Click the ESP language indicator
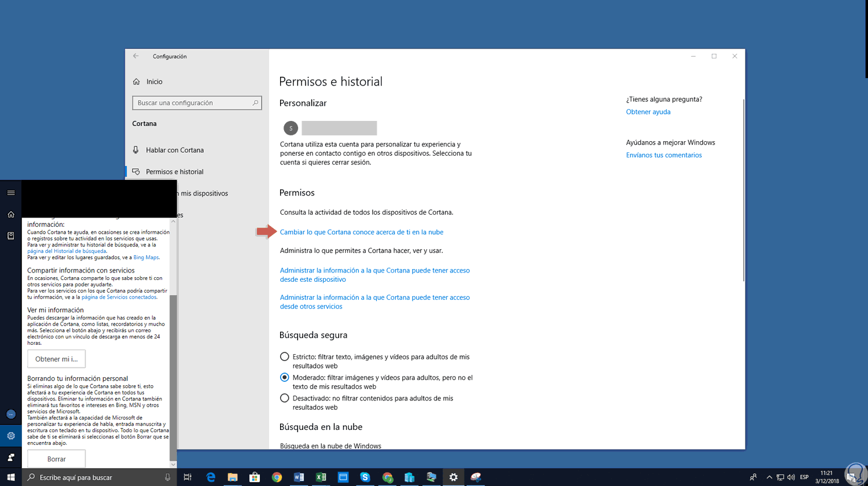 click(x=804, y=477)
